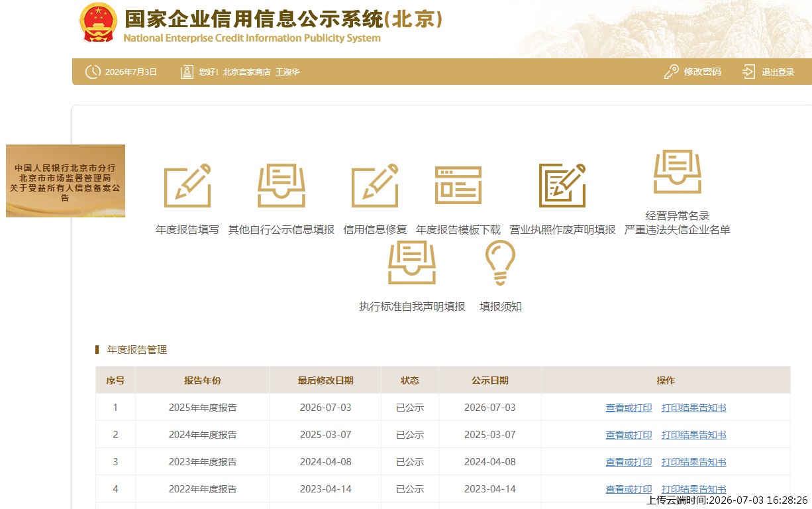Click the 年度报告模板下载 label
Viewport: 812px width, 509px height.
coord(458,230)
